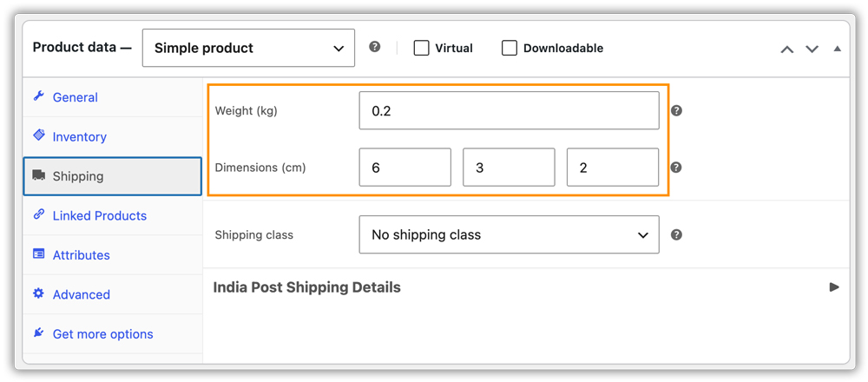The height and width of the screenshot is (382, 868).
Task: Click the help icon beside Dimensions fields
Action: [676, 168]
